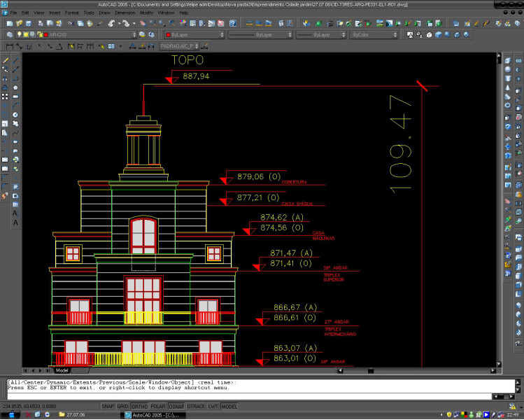The height and width of the screenshot is (420, 524).
Task: Click the Save icon in the standard toolbar
Action: point(30,23)
